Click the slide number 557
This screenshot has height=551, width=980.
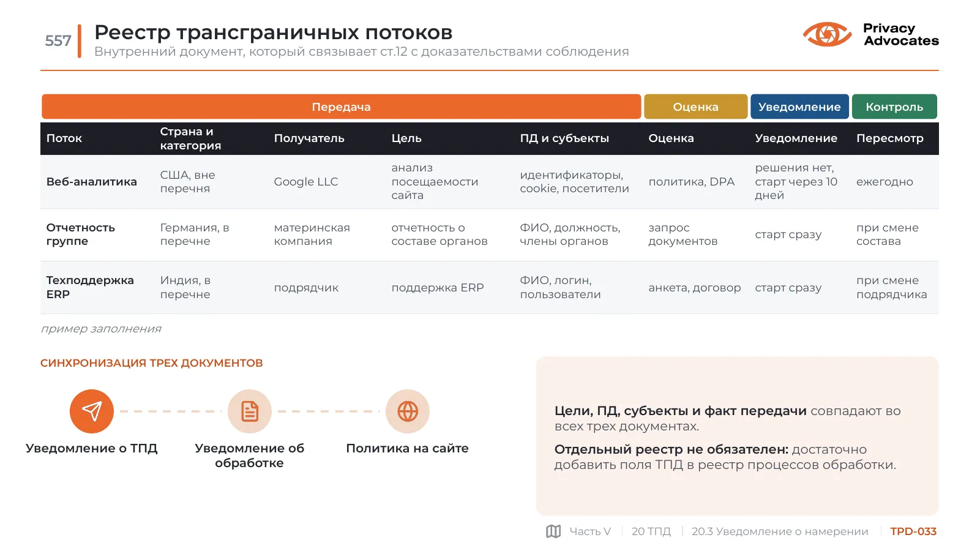tap(58, 41)
